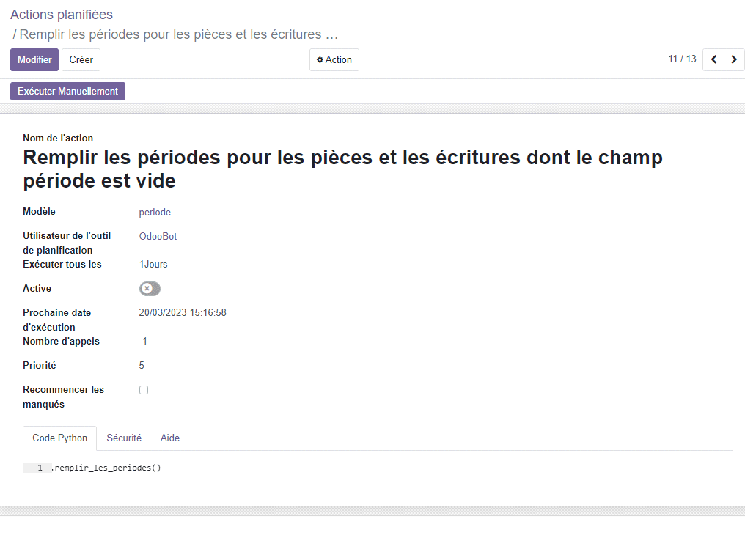This screenshot has width=745, height=560.
Task: Click the remplir_les_periodes() code line
Action: (106, 468)
